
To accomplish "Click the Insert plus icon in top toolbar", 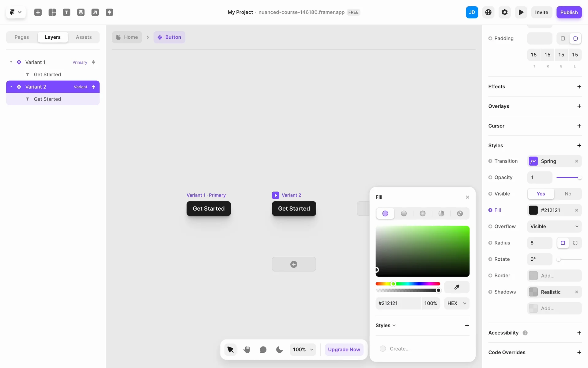I will [38, 12].
